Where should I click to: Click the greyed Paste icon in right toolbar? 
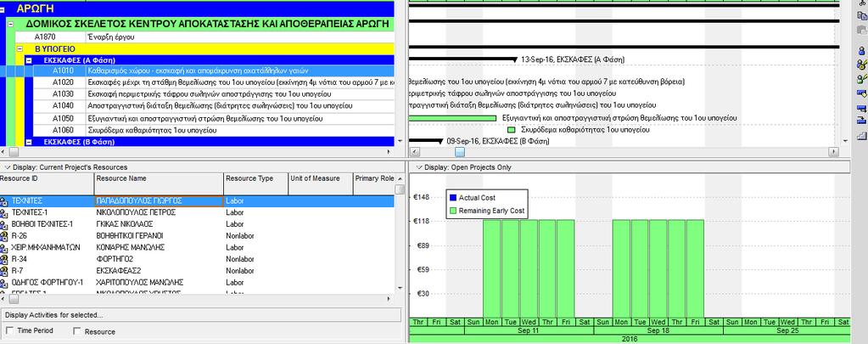(x=861, y=29)
